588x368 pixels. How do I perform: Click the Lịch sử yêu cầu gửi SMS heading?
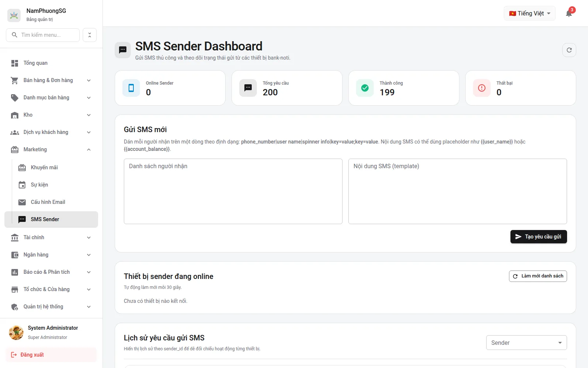(164, 338)
